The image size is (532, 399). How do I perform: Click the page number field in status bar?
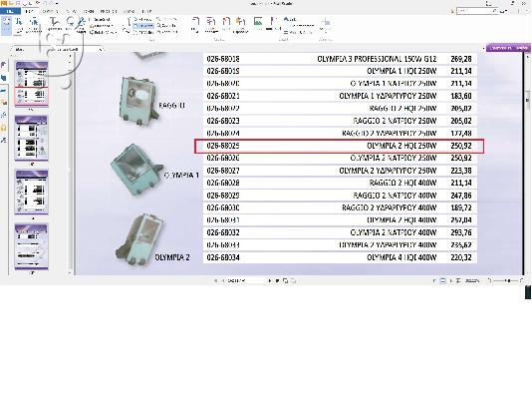click(x=245, y=281)
